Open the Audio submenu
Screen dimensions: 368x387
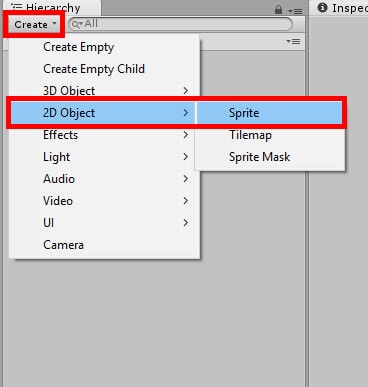(x=104, y=179)
